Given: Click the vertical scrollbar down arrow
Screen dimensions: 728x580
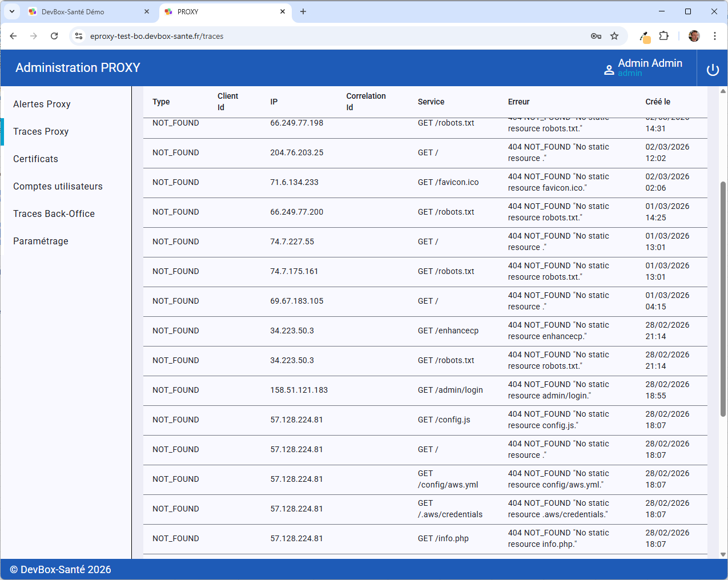Looking at the screenshot, I should coord(723,554).
